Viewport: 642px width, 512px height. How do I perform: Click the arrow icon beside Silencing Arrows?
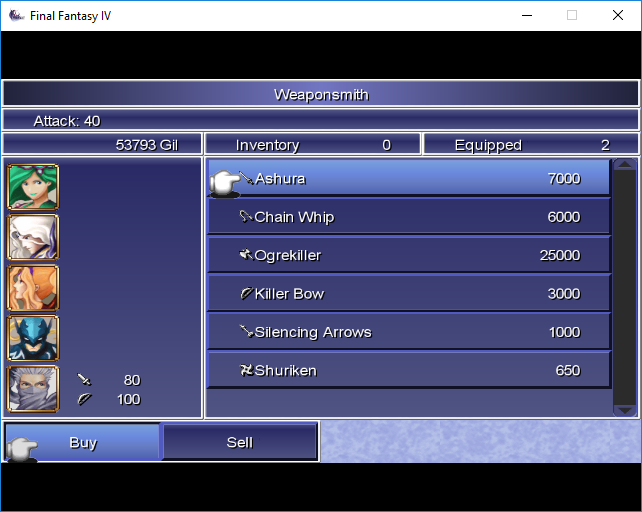(x=246, y=331)
